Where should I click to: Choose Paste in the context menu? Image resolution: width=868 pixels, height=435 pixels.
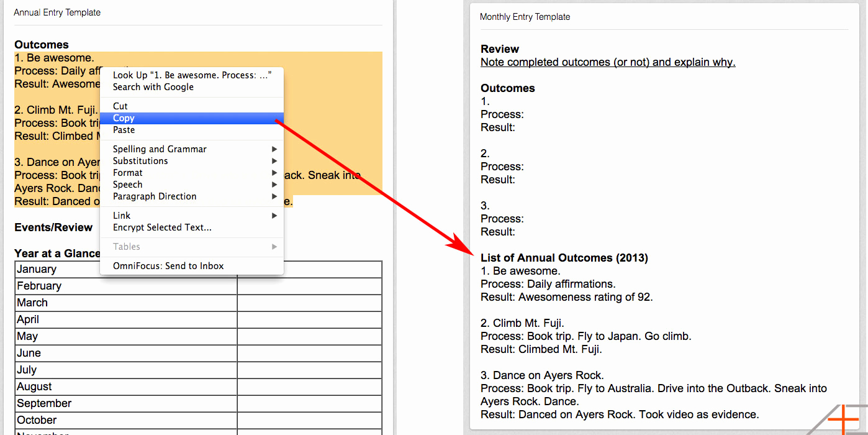(x=192, y=130)
